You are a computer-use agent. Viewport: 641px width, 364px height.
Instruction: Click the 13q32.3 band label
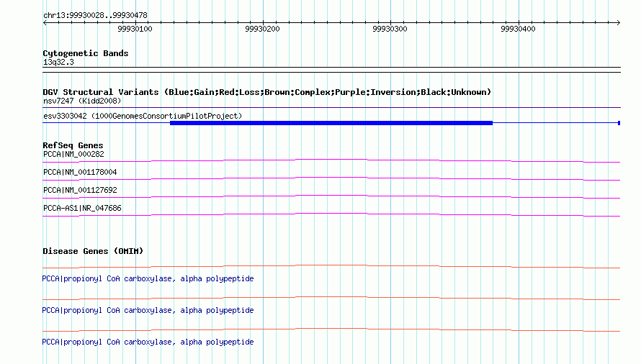[x=58, y=62]
